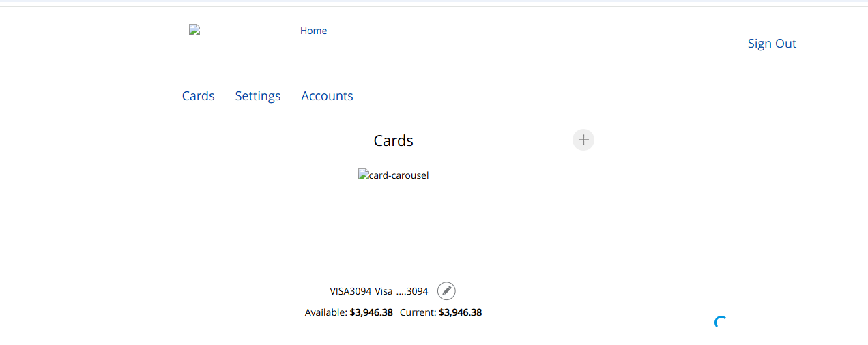This screenshot has width=868, height=345.
Task: Click the VISA3094 card nickname text
Action: click(x=351, y=291)
